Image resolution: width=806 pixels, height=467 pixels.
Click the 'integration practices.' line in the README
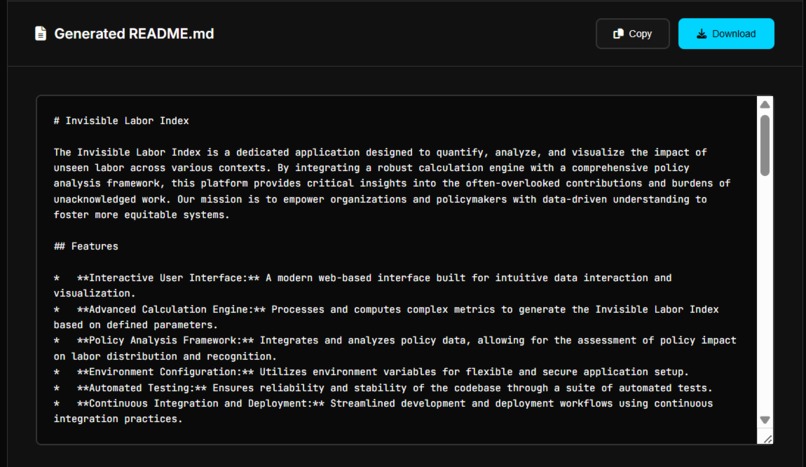click(118, 419)
